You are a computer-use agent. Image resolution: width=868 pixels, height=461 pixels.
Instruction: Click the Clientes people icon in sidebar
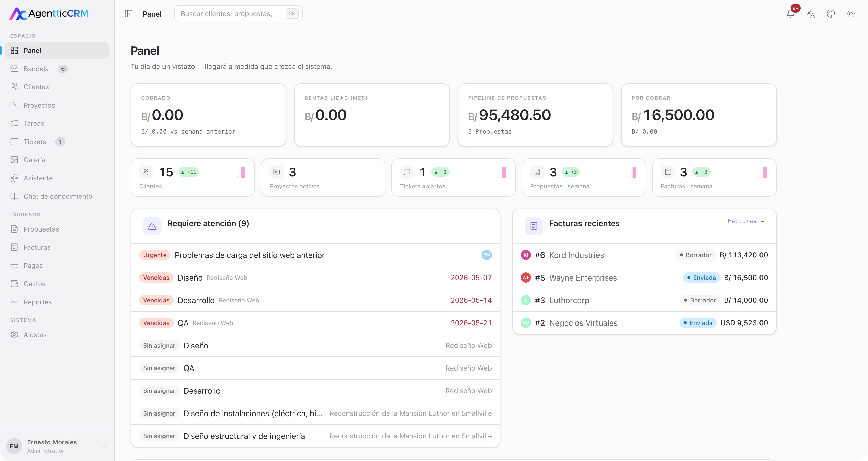point(14,87)
